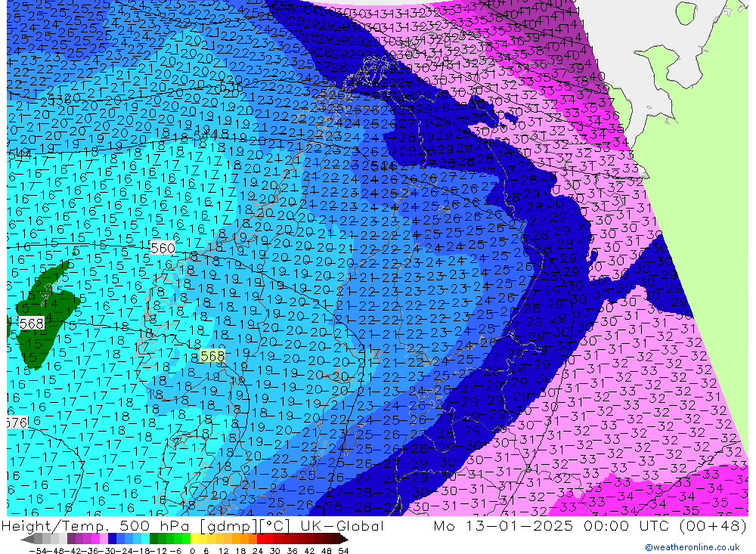Image resolution: width=756 pixels, height=554 pixels.
Task: Pick the dark green swatch at -12
Action: (153, 539)
